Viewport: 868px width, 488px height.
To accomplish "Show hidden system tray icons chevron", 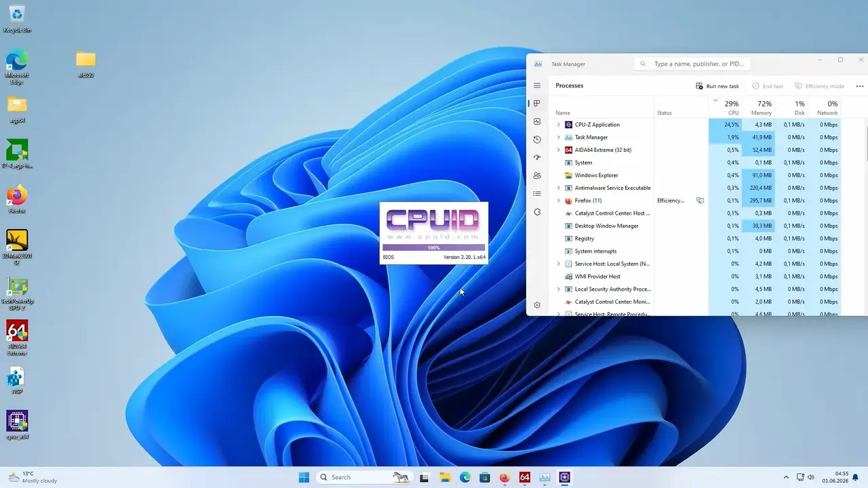I will (786, 477).
